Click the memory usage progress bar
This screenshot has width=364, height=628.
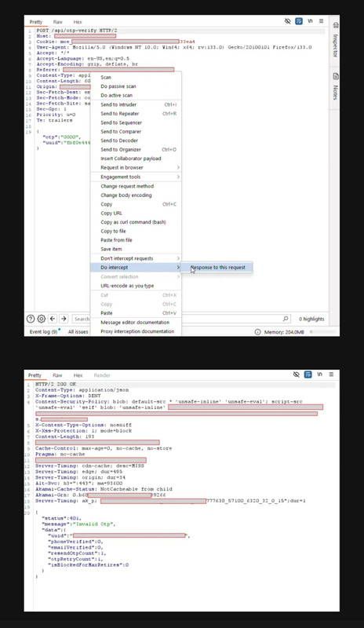pos(322,332)
